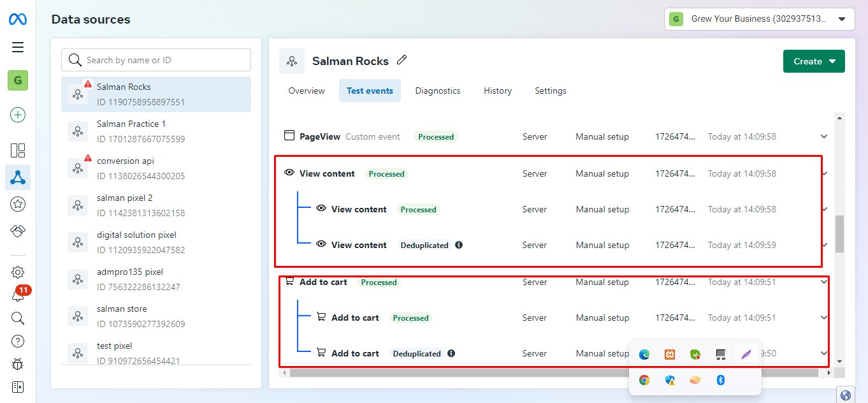
Task: Open the hamburger menu in sidebar
Action: pyautogui.click(x=18, y=47)
